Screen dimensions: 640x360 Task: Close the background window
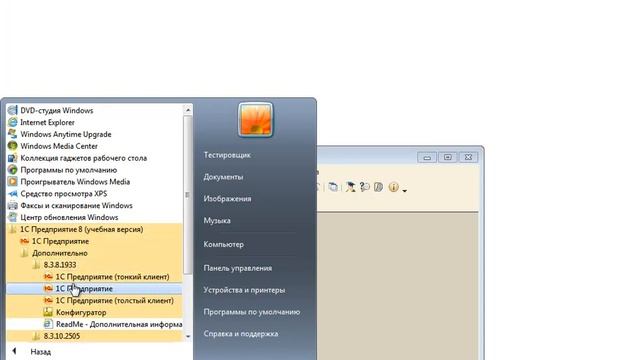(468, 157)
